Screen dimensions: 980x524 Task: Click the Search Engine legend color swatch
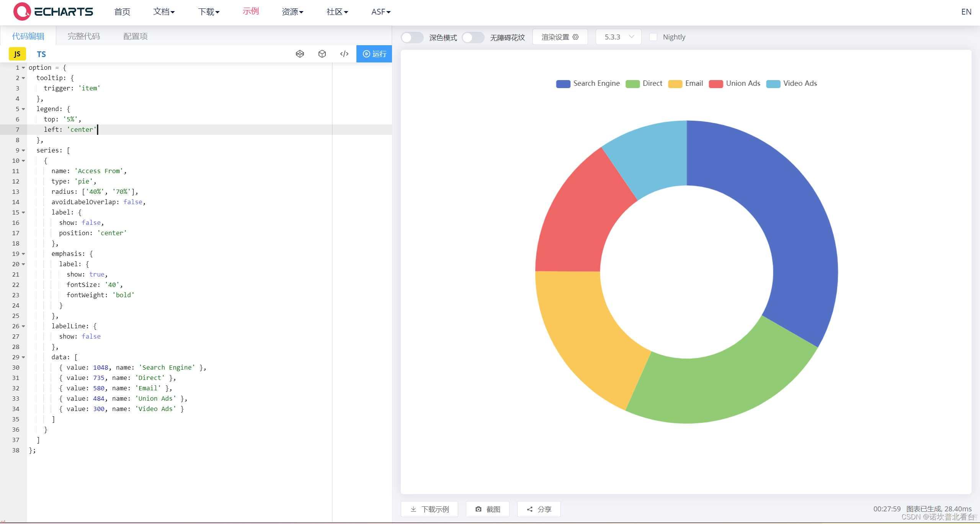point(563,84)
